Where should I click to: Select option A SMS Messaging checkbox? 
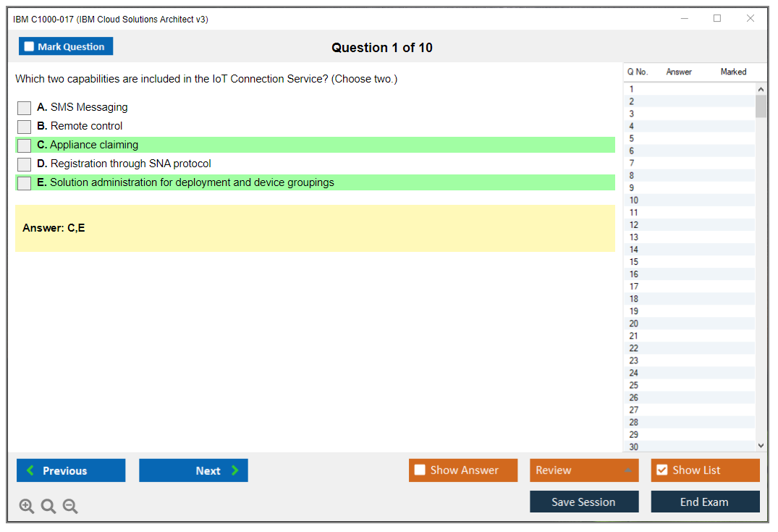click(x=24, y=108)
